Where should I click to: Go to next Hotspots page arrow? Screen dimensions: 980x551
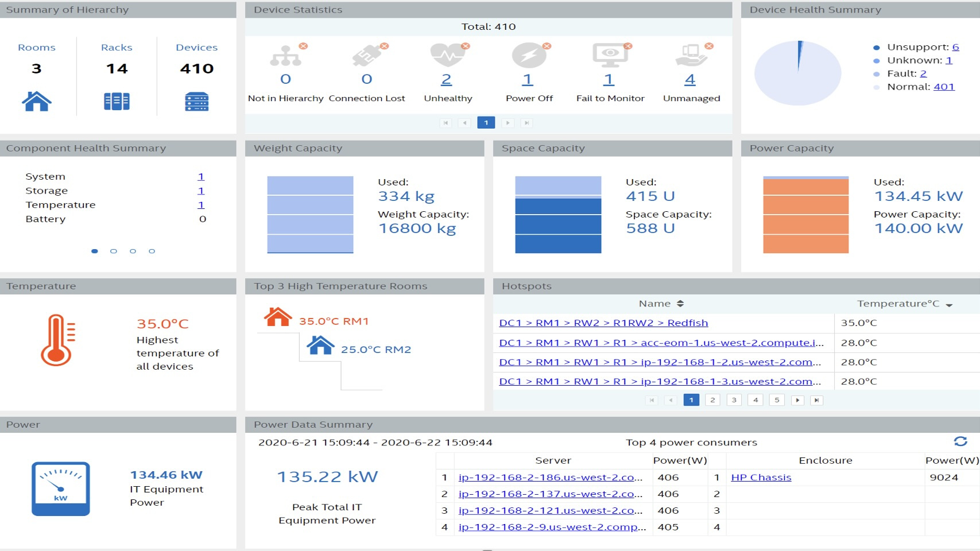click(797, 400)
